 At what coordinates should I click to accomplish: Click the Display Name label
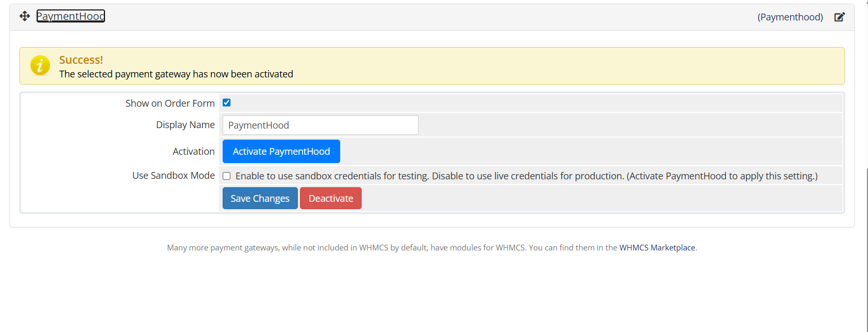[x=185, y=125]
